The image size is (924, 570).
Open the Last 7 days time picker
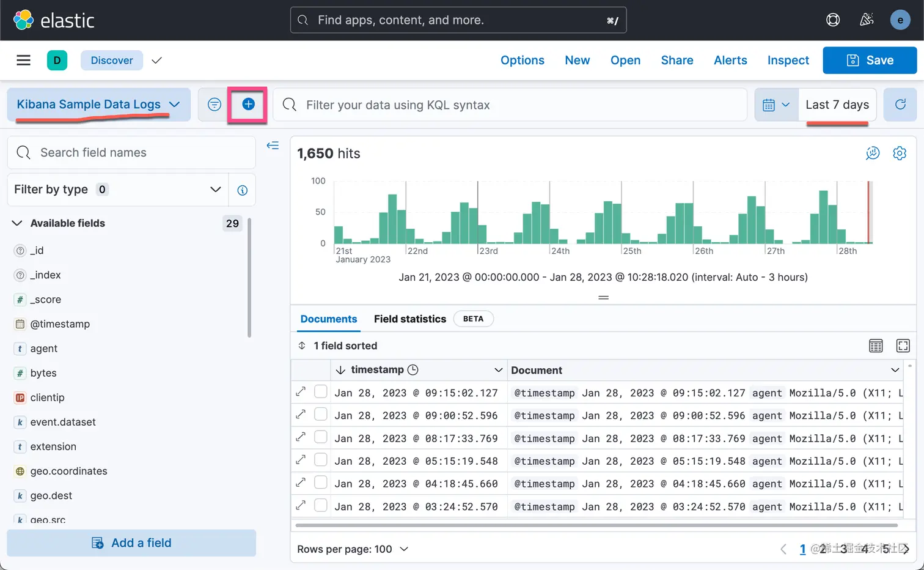[837, 105]
